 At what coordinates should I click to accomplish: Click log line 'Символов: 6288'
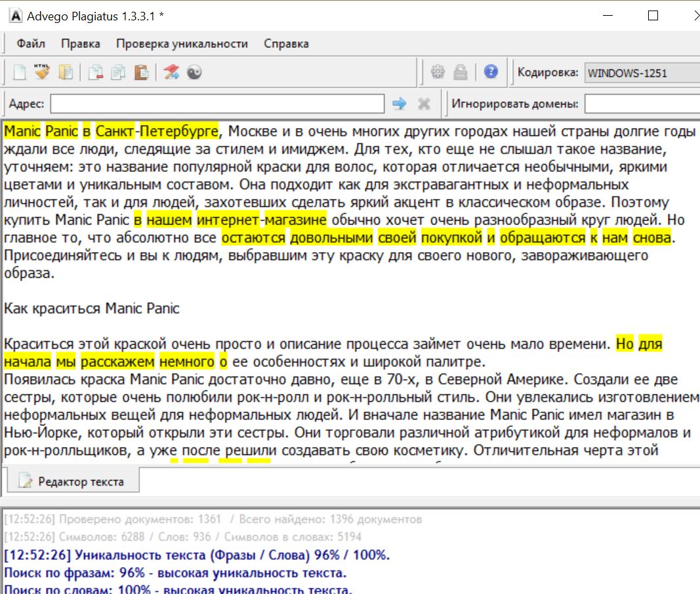pyautogui.click(x=101, y=536)
